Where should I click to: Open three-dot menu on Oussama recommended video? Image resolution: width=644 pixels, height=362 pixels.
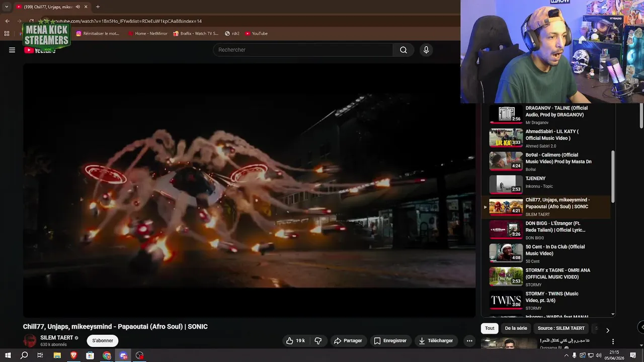coord(613,341)
